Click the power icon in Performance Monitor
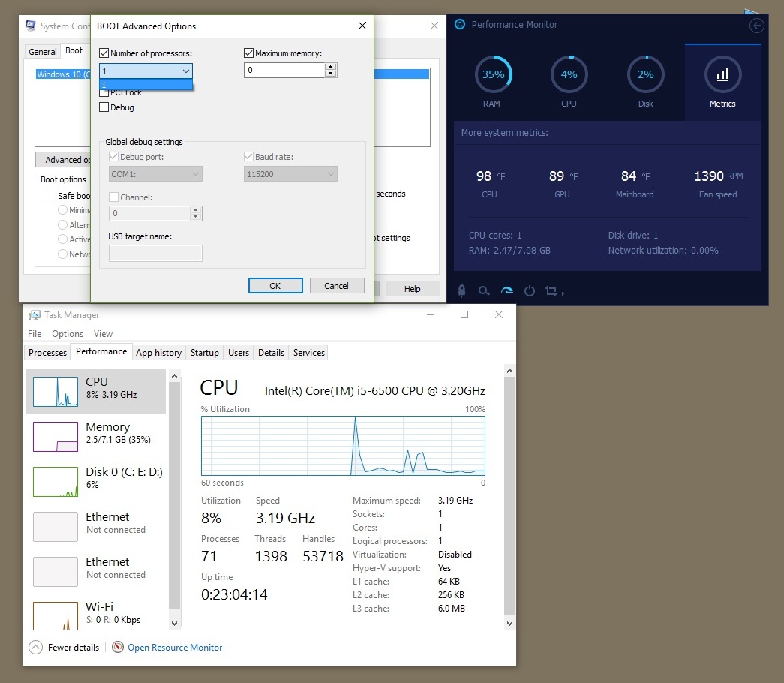This screenshot has width=784, height=683. coord(530,290)
